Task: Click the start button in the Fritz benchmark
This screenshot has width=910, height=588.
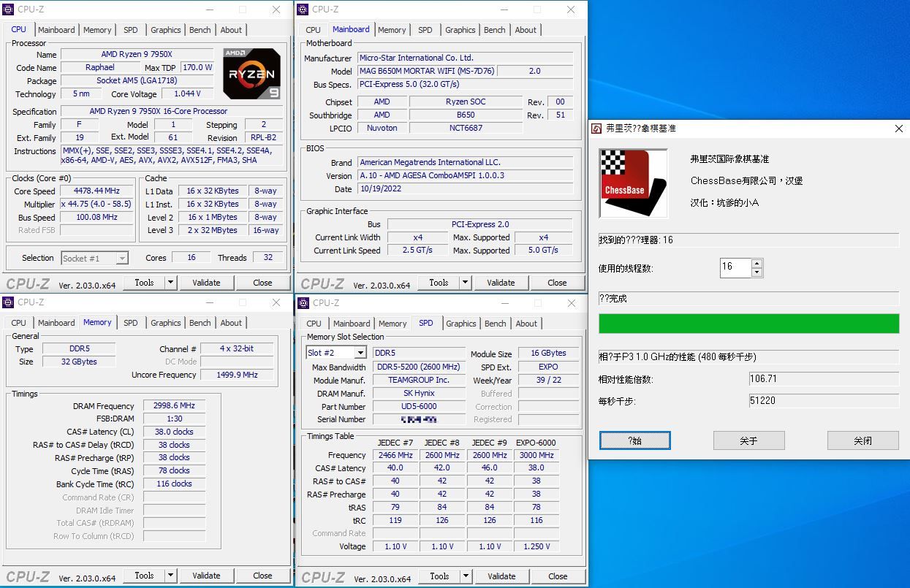Action: pos(634,440)
